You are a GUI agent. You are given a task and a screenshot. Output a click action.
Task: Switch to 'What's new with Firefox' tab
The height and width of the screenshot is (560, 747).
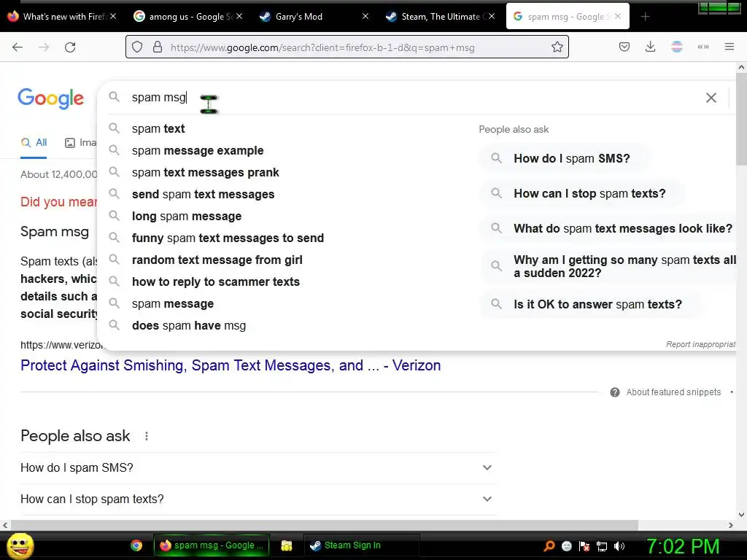pos(63,17)
